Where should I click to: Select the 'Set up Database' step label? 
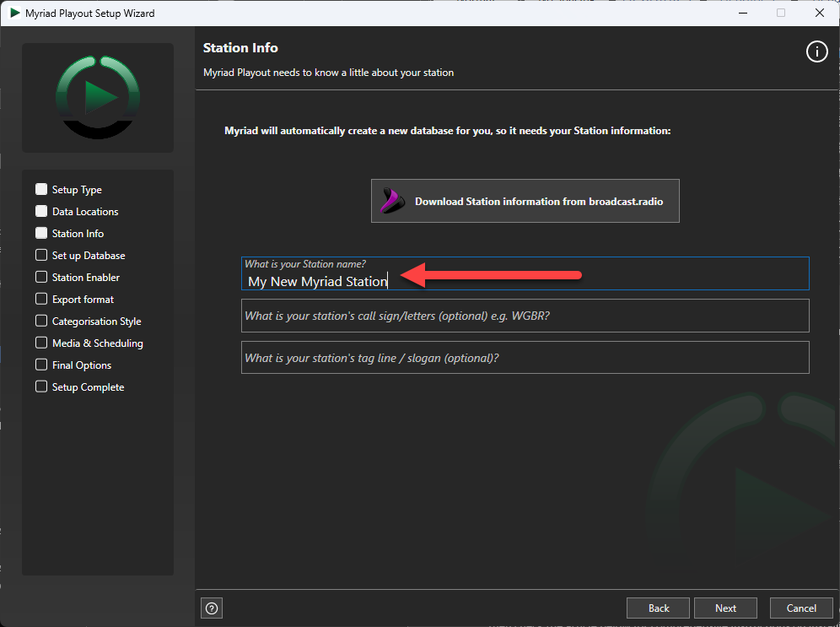tap(89, 256)
